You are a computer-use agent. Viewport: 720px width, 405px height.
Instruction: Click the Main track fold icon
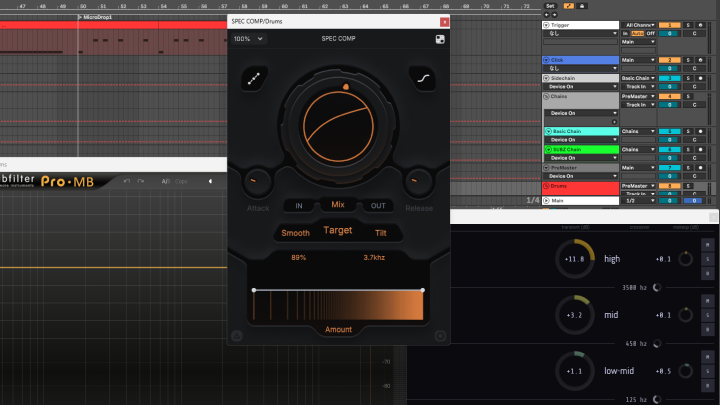(x=546, y=201)
